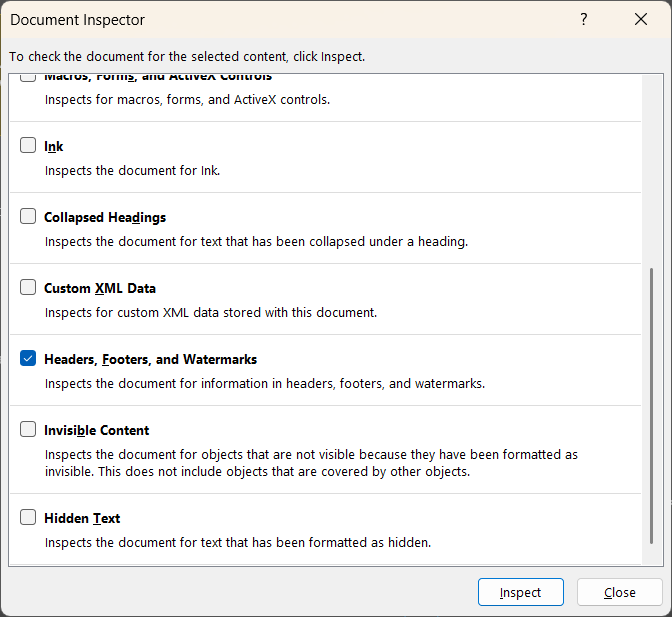Enable the Ink checkbox
This screenshot has height=617, width=672.
[28, 146]
